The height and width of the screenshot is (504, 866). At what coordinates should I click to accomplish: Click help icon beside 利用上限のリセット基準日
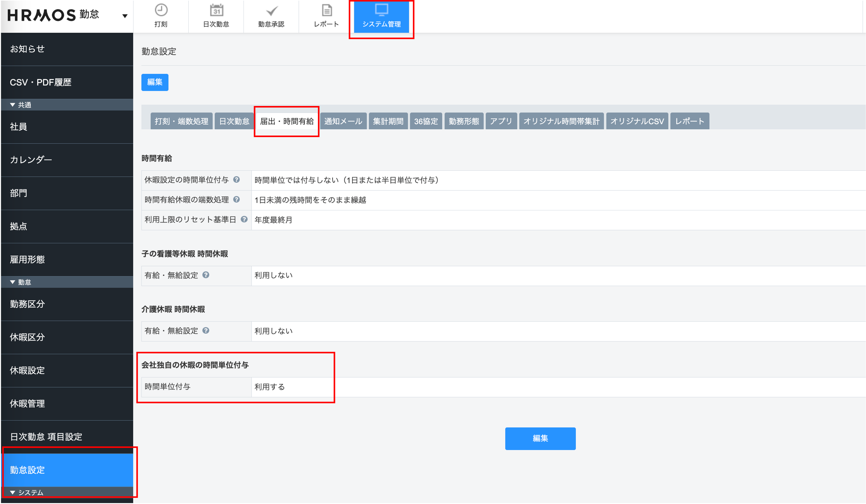[244, 219]
